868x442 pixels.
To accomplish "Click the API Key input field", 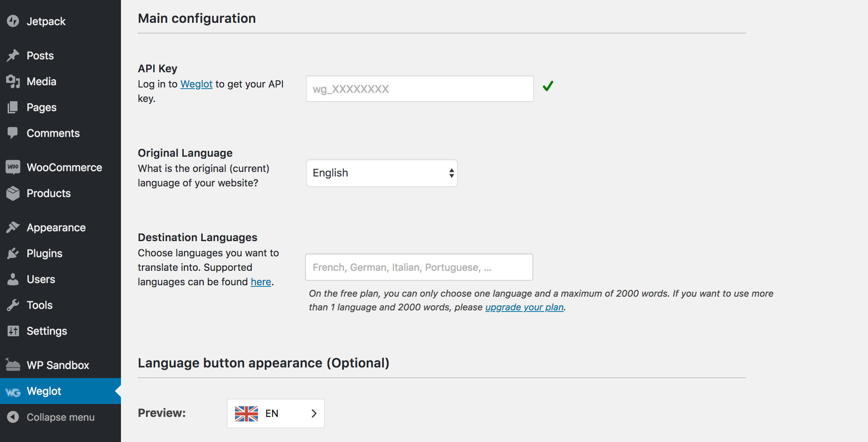I will pos(419,89).
